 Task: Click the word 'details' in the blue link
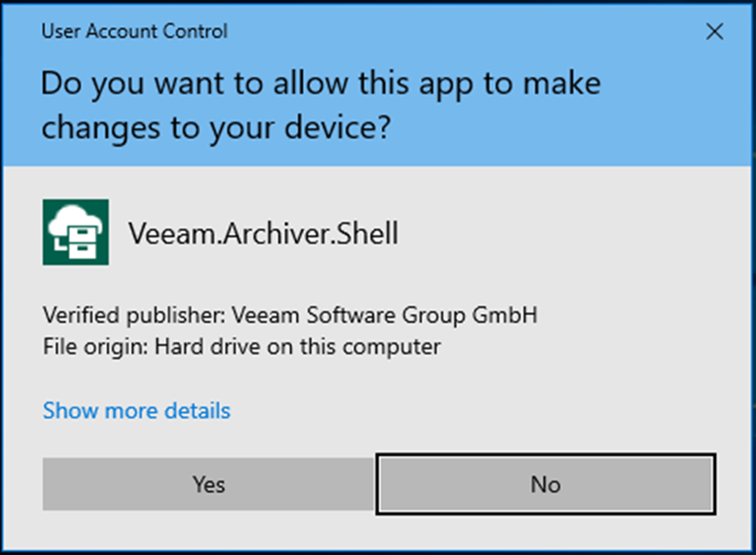click(197, 411)
